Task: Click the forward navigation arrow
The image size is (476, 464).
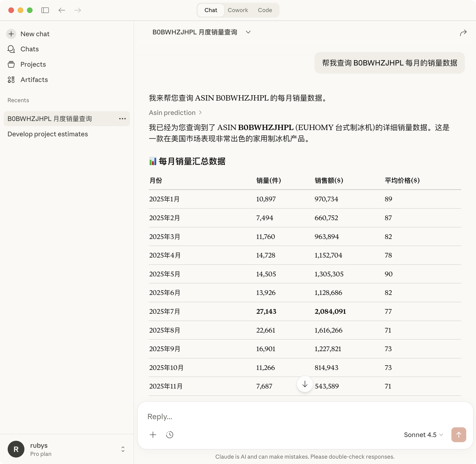Action: click(78, 10)
